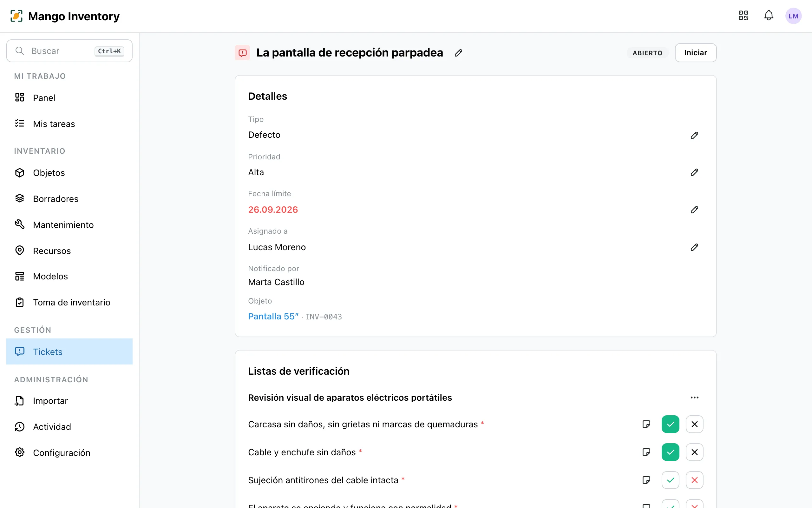Viewport: 812px width, 508px height.
Task: Open Mantenimiento in sidebar
Action: (x=69, y=224)
